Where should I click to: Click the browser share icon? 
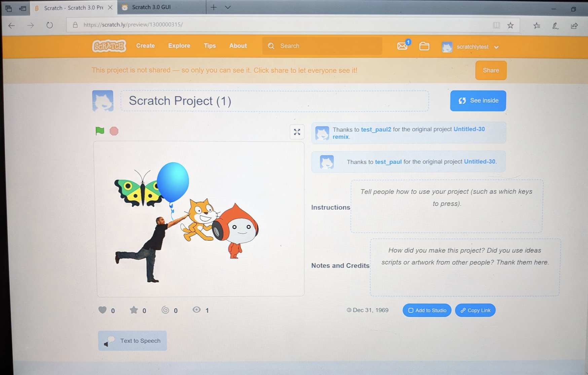(574, 26)
